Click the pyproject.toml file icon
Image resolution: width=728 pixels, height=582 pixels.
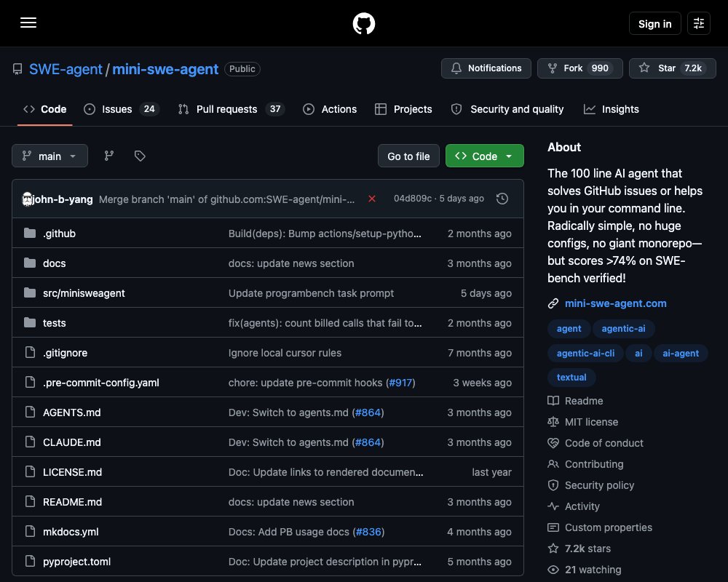tap(30, 561)
